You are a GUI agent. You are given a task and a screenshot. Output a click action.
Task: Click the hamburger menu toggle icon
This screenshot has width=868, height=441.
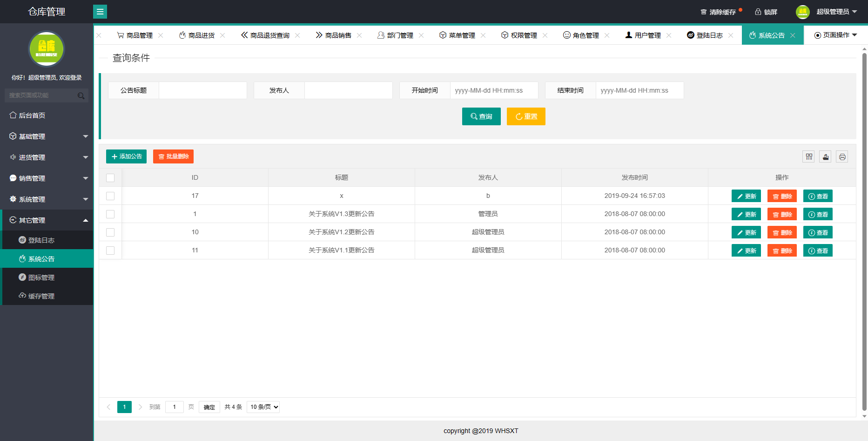[100, 12]
